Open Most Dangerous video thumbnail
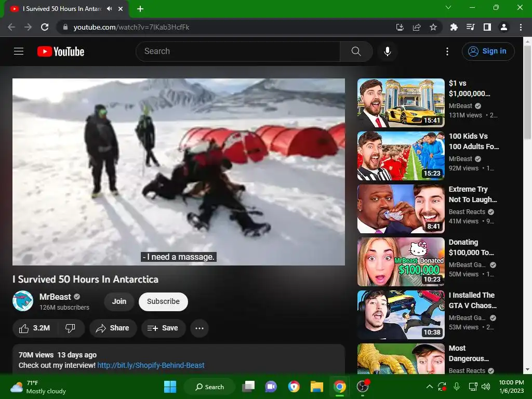The height and width of the screenshot is (399, 532). click(401, 359)
